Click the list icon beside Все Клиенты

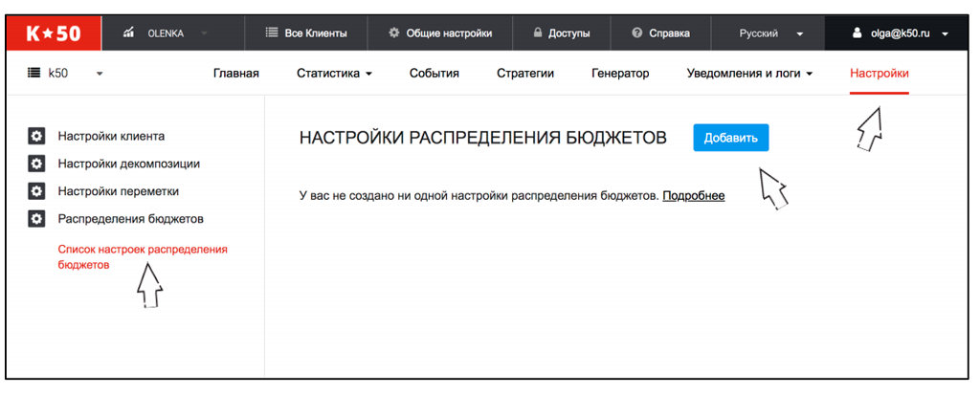click(x=271, y=33)
